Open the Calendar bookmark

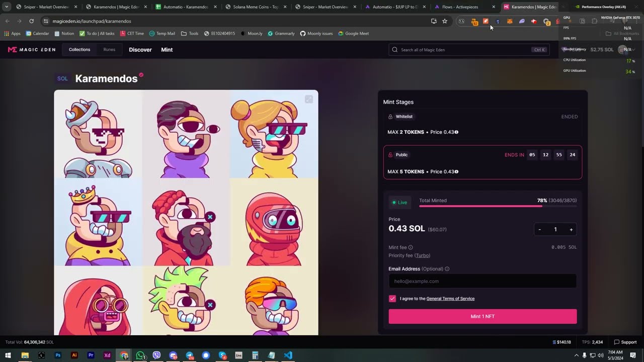37,33
